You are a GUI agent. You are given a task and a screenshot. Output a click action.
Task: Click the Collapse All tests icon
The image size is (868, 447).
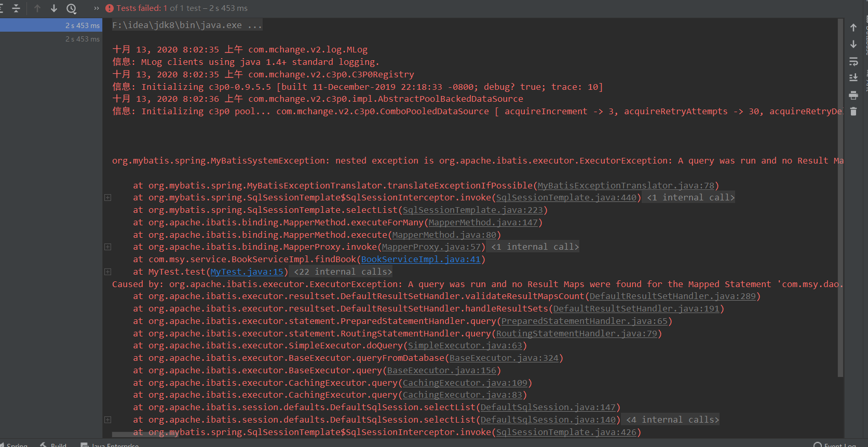pyautogui.click(x=16, y=8)
